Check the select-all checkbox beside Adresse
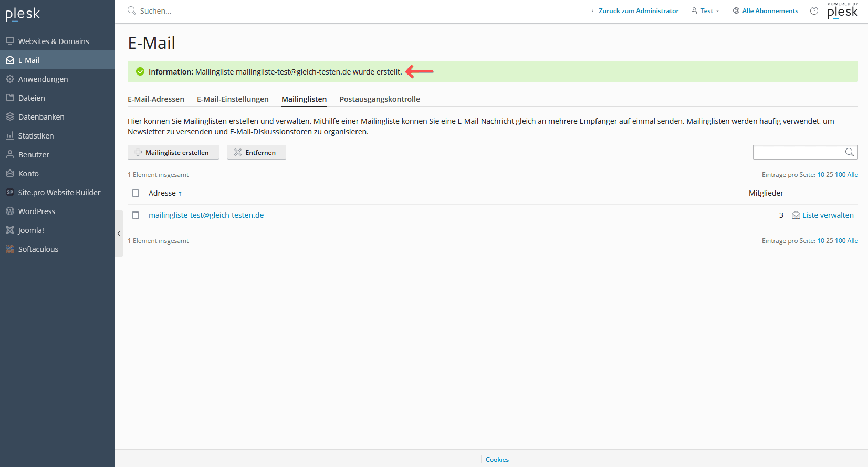 (x=135, y=193)
